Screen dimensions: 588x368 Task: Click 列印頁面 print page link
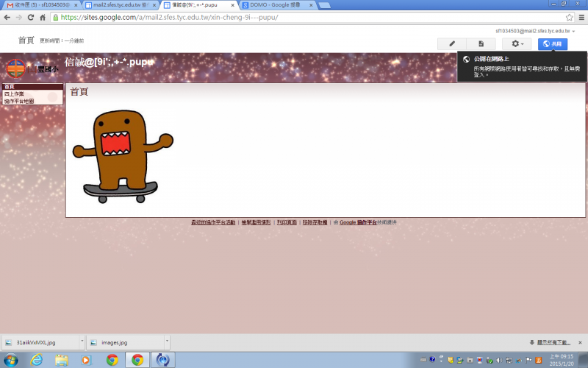coord(287,222)
